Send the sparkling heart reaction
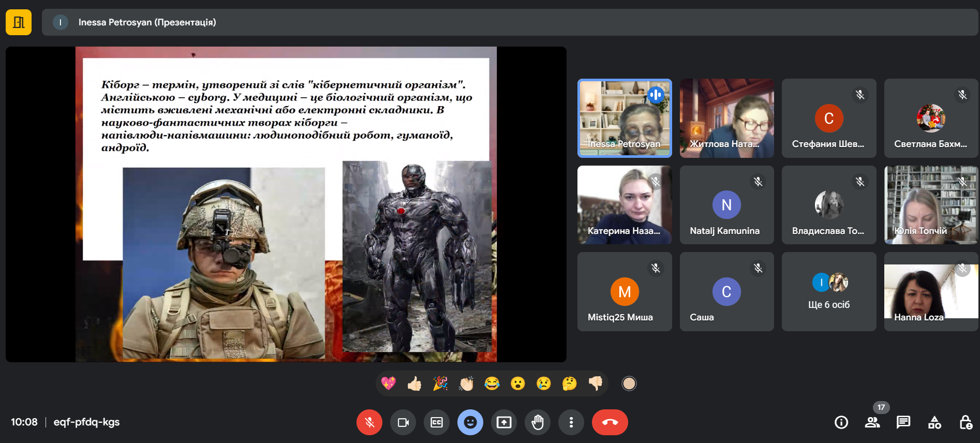980x443 pixels. [388, 383]
